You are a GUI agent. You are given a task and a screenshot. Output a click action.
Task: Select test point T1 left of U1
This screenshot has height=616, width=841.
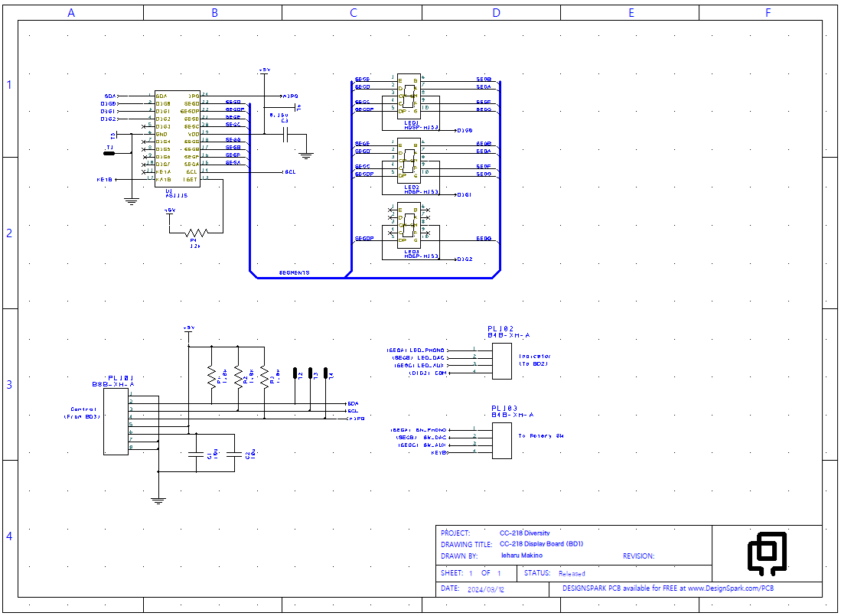pyautogui.click(x=109, y=153)
